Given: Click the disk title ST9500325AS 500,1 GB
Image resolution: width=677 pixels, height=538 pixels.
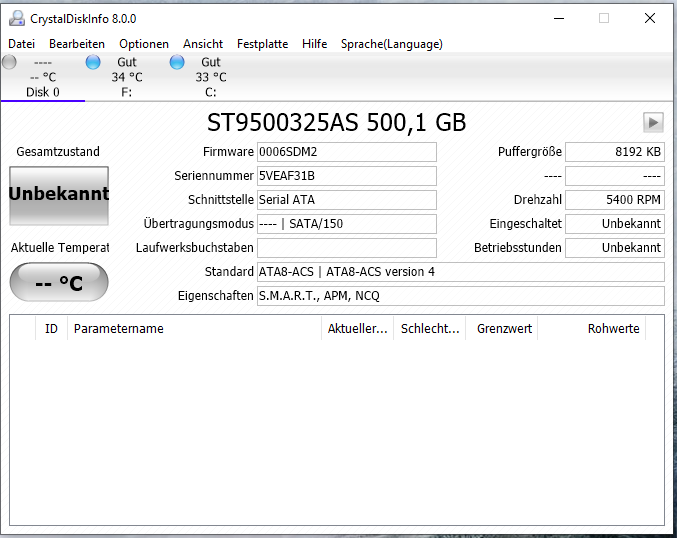Looking at the screenshot, I should [x=337, y=123].
